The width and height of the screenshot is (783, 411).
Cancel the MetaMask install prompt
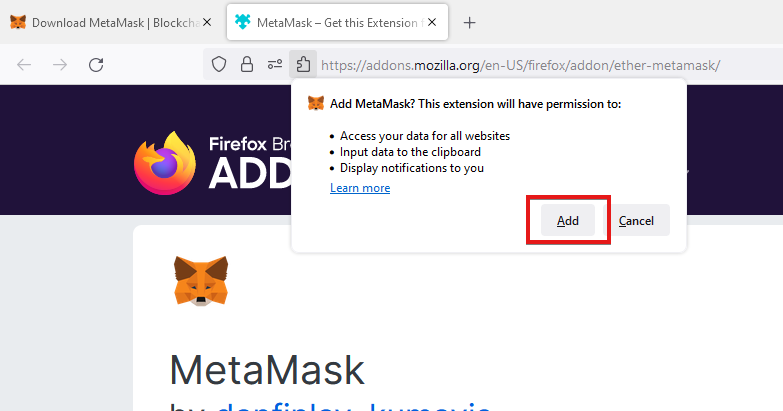tap(636, 220)
